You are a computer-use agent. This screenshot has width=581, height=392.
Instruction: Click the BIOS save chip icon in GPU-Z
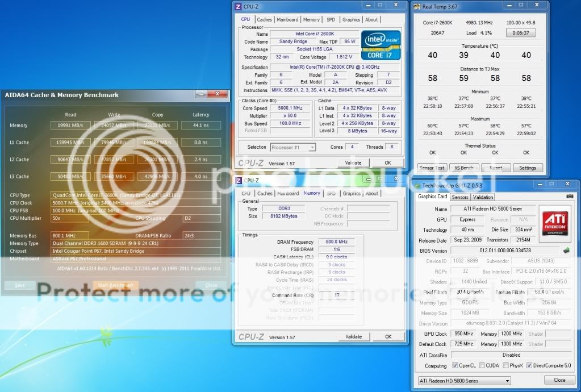coord(566,251)
